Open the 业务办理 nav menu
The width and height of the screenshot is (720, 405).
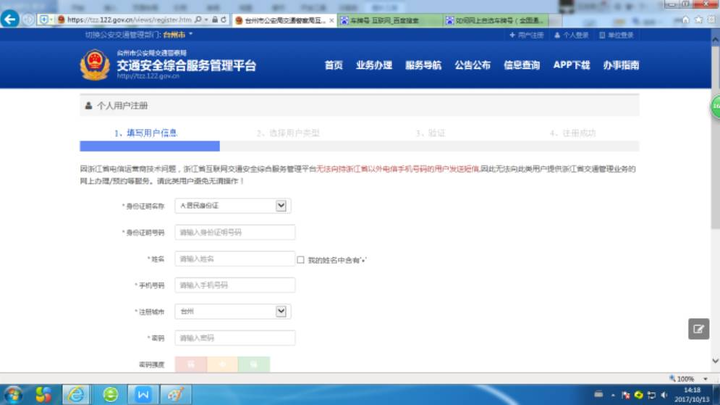coord(374,65)
